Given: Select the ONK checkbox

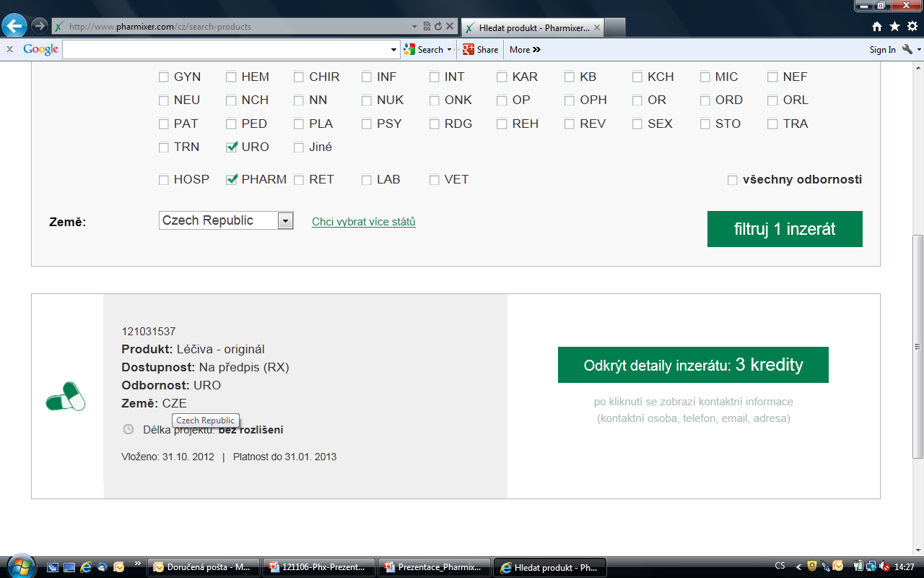Looking at the screenshot, I should point(435,100).
